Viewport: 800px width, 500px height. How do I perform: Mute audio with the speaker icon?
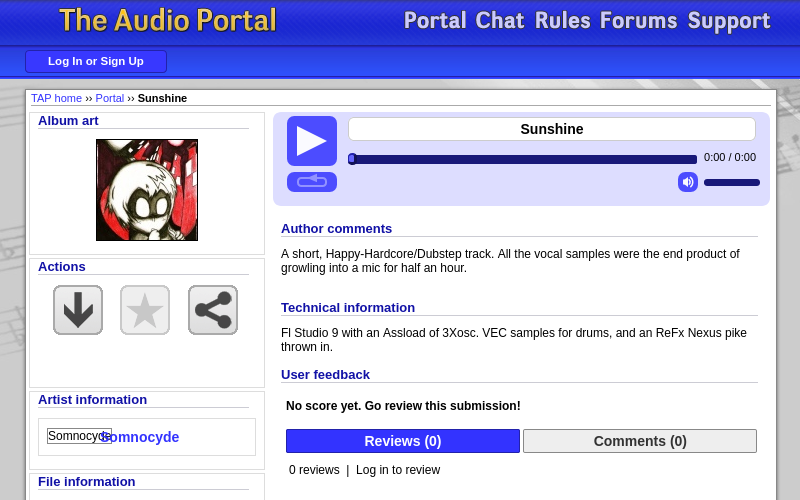pyautogui.click(x=687, y=182)
